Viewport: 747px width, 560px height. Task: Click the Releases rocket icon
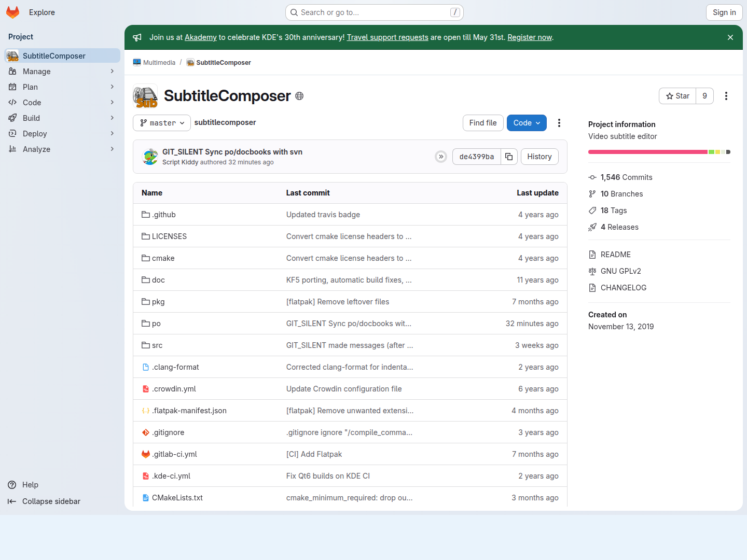(592, 227)
